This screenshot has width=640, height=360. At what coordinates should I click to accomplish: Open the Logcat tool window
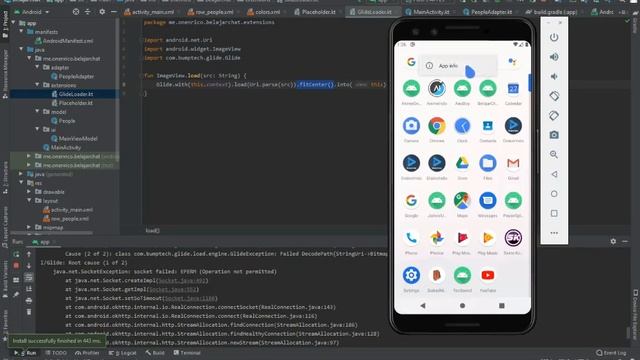(123, 353)
